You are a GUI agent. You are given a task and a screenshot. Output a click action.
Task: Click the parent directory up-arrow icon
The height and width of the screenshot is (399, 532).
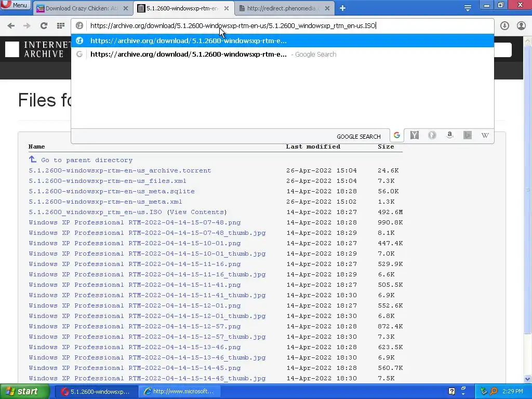(33, 159)
